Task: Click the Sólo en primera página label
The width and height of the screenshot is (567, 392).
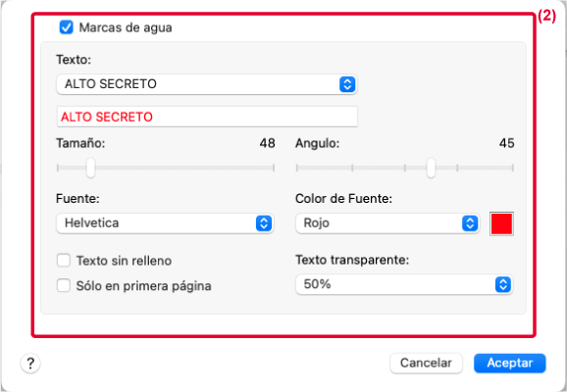Action: click(x=143, y=286)
